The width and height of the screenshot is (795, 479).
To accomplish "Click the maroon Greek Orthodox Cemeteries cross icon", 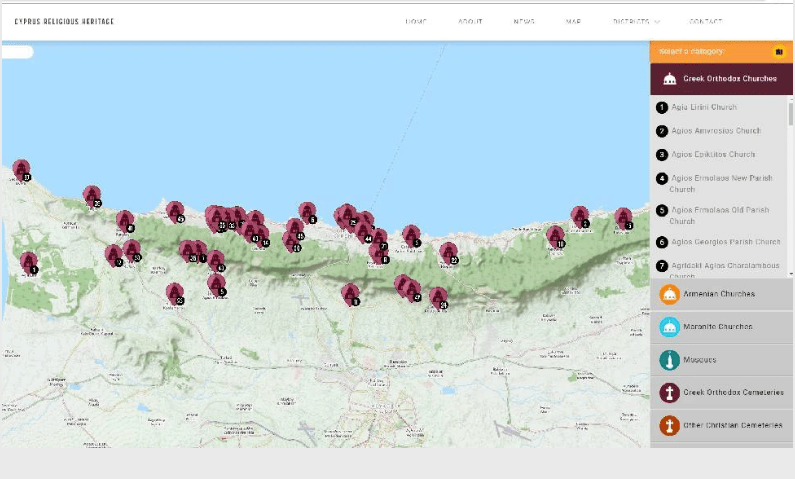I will point(669,393).
